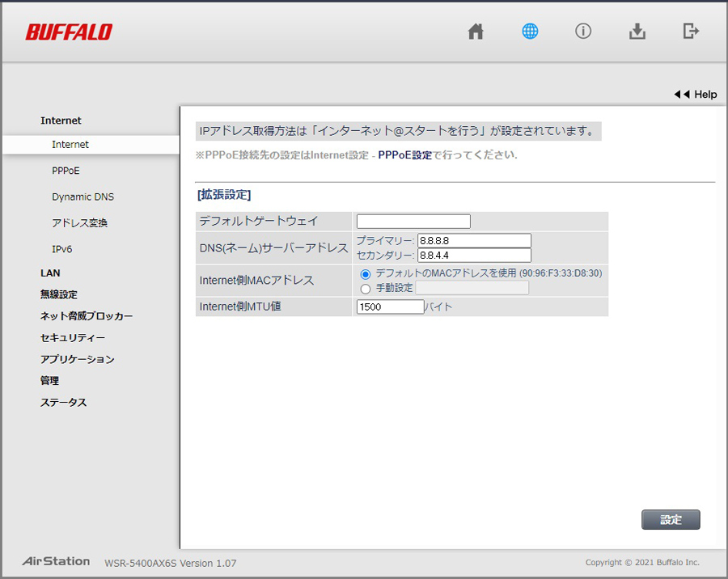Click the logout exit icon
Screen dimensions: 728x579
pyautogui.click(x=691, y=32)
